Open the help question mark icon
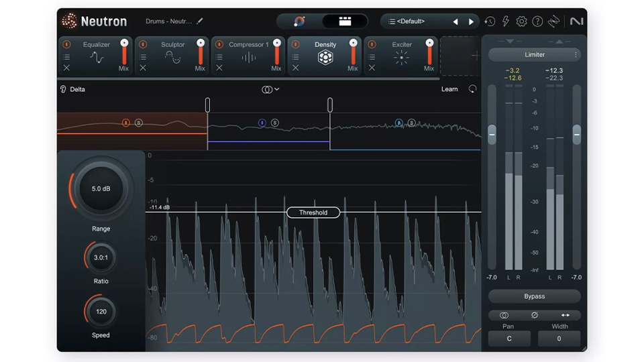The image size is (644, 362). pos(537,21)
